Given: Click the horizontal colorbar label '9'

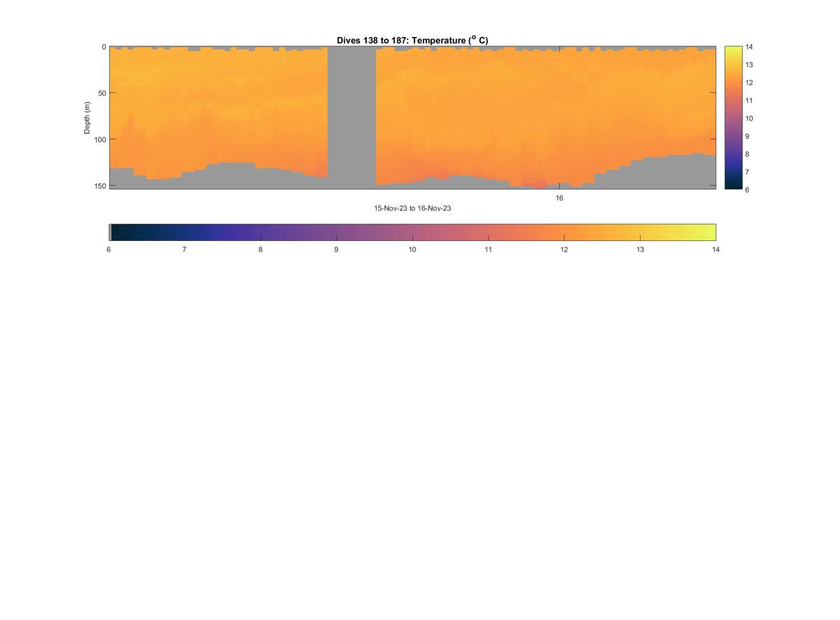Looking at the screenshot, I should click(x=337, y=249).
